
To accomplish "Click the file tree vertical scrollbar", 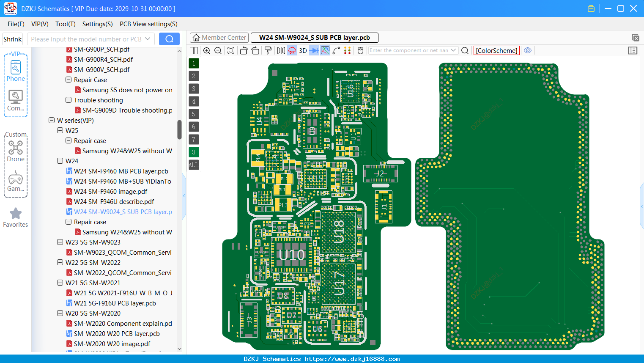I will [x=179, y=129].
